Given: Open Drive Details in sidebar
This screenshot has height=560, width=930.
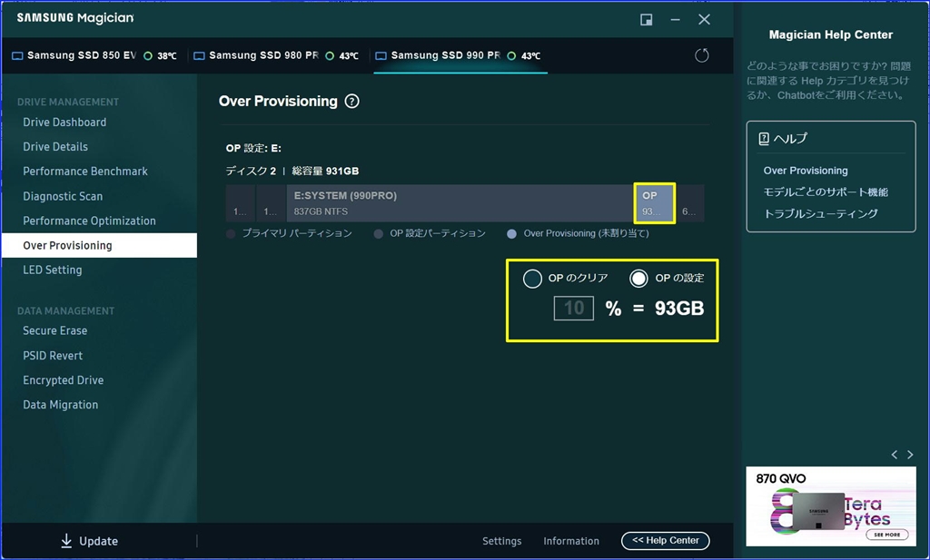Looking at the screenshot, I should (55, 146).
